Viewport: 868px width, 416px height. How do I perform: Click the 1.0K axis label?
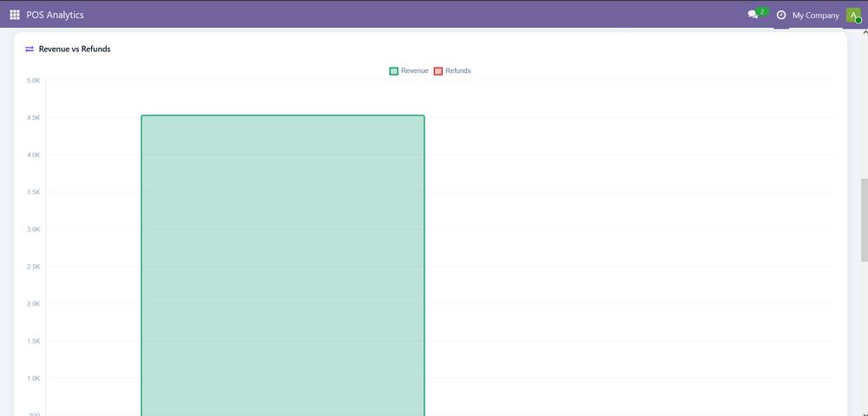[33, 379]
